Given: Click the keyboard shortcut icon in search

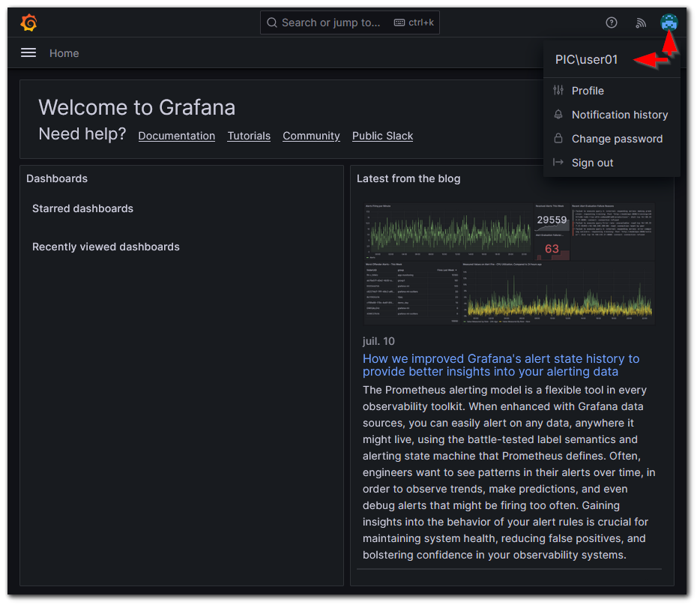Looking at the screenshot, I should (399, 22).
